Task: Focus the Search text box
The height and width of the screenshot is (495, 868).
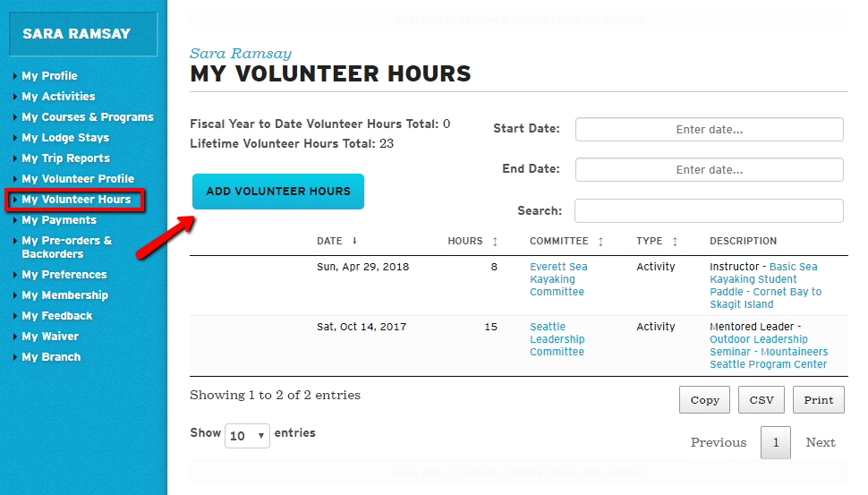Action: click(709, 210)
